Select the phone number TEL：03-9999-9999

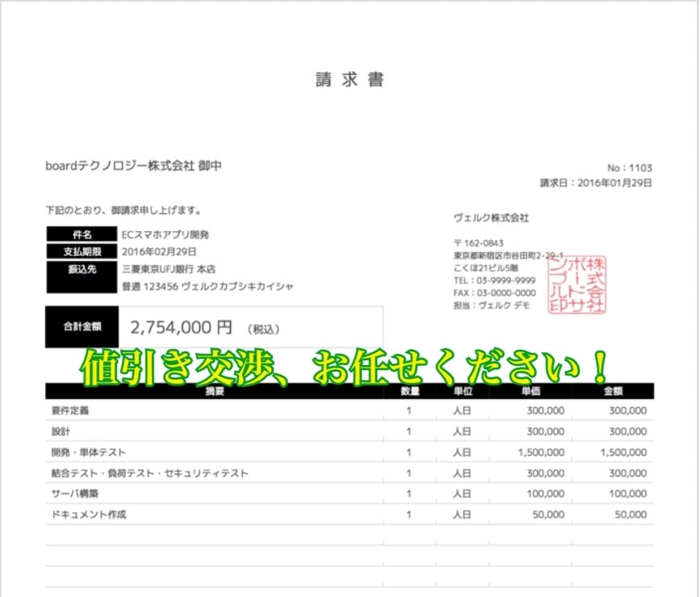[494, 280]
